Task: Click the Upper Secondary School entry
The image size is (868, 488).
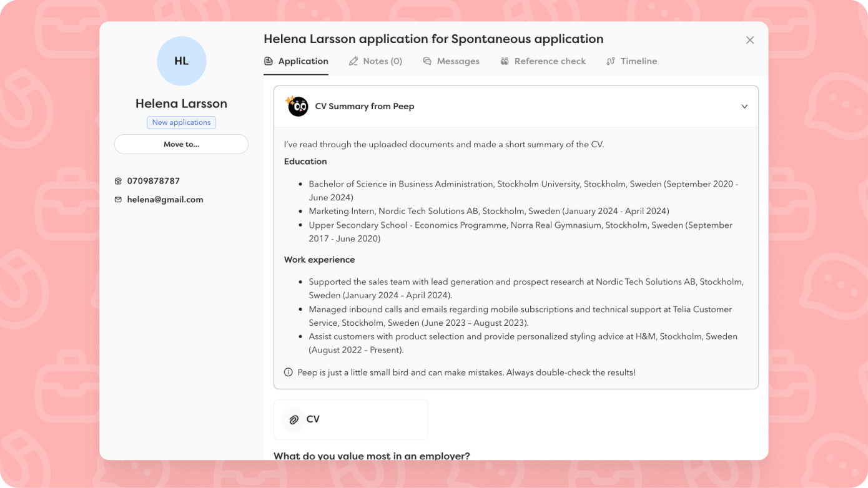Action: pos(521,232)
